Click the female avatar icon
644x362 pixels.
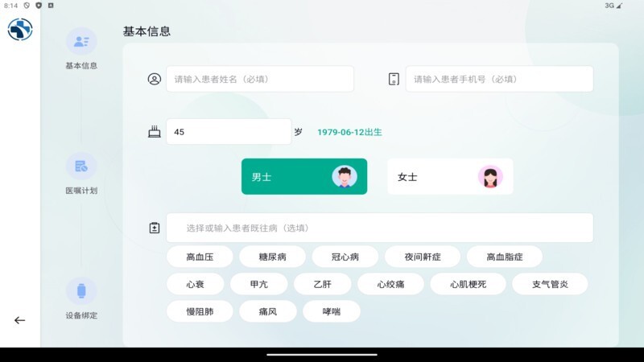pyautogui.click(x=490, y=177)
